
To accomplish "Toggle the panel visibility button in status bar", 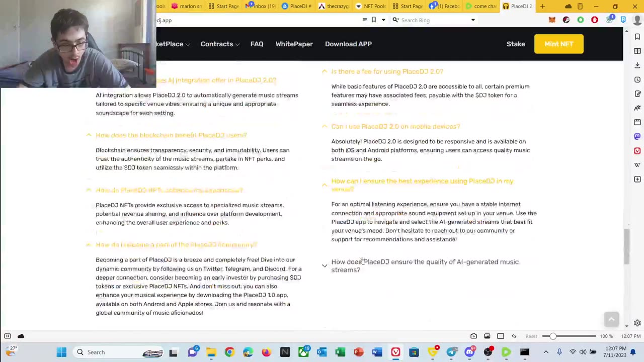I will pyautogui.click(x=8, y=336).
